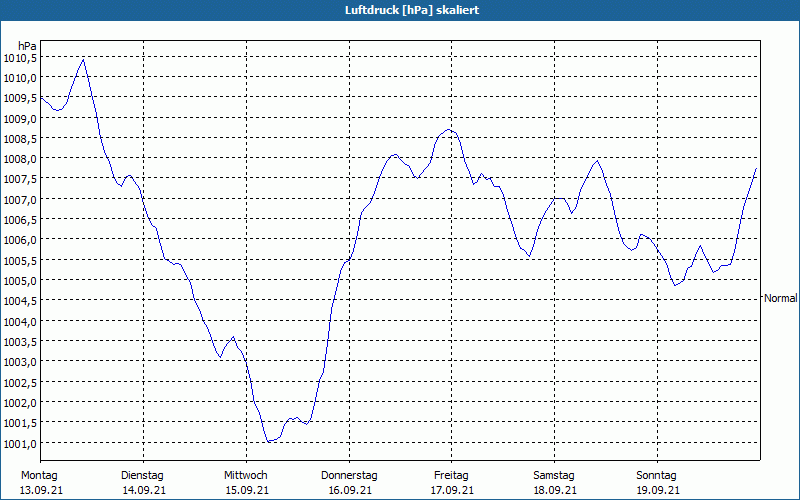The width and height of the screenshot is (800, 500).
Task: Click the y-axis value 1006,0
Action: pyautogui.click(x=20, y=240)
